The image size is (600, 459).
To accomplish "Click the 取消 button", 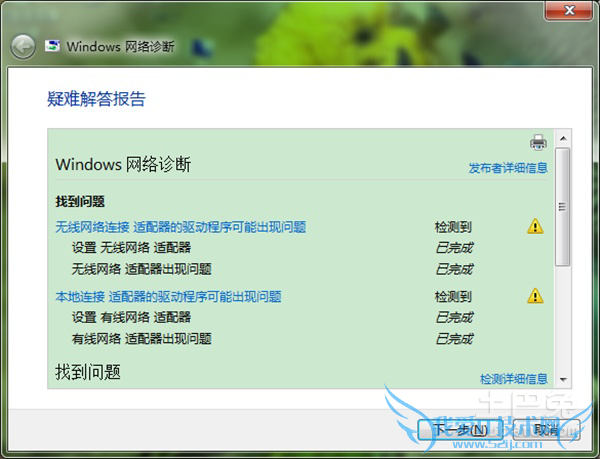I will [x=547, y=430].
